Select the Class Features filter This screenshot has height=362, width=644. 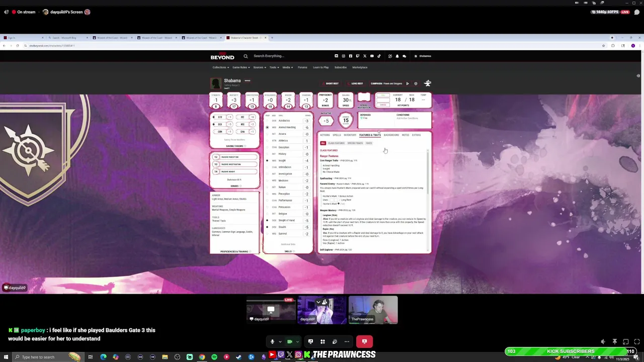[336, 143]
